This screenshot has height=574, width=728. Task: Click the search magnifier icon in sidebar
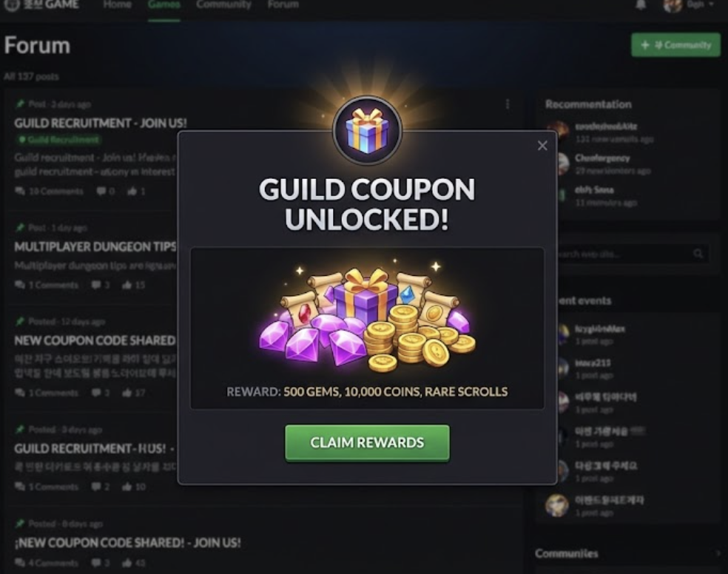coord(698,254)
